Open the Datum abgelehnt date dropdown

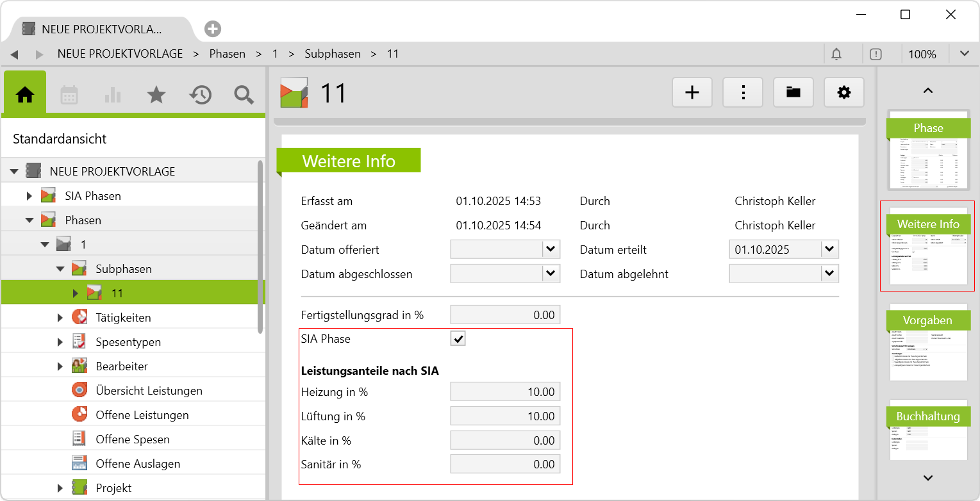(x=829, y=274)
